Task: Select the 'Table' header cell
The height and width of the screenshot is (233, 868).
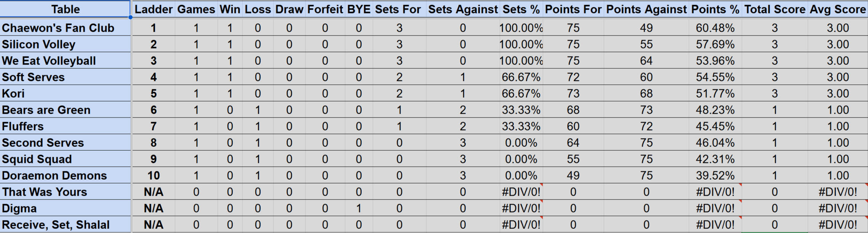Action: click(65, 9)
